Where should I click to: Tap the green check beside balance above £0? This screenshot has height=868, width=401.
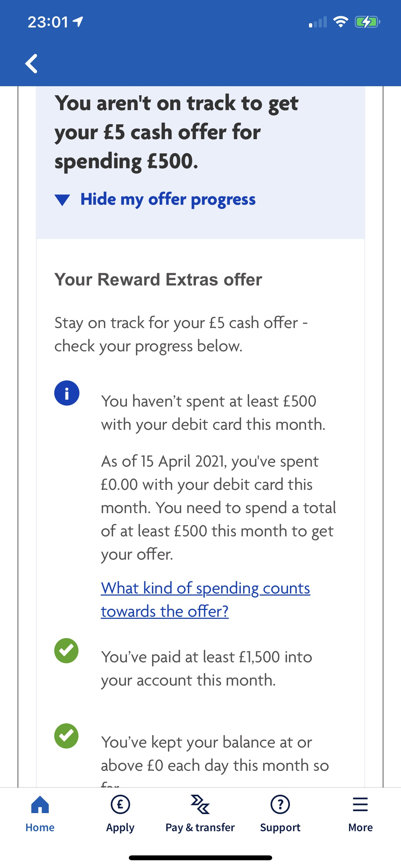point(67,736)
